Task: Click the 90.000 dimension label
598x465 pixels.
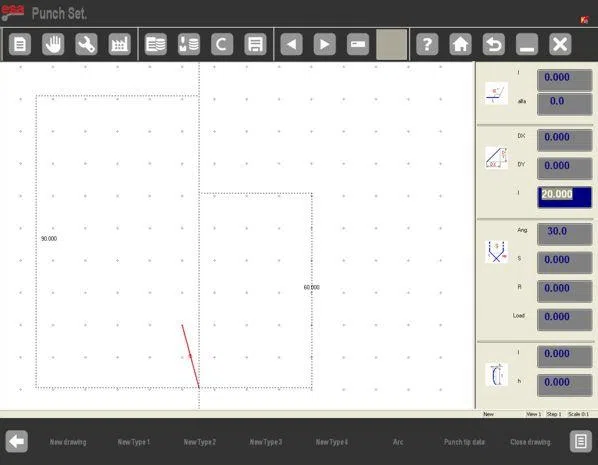Action: [49, 238]
